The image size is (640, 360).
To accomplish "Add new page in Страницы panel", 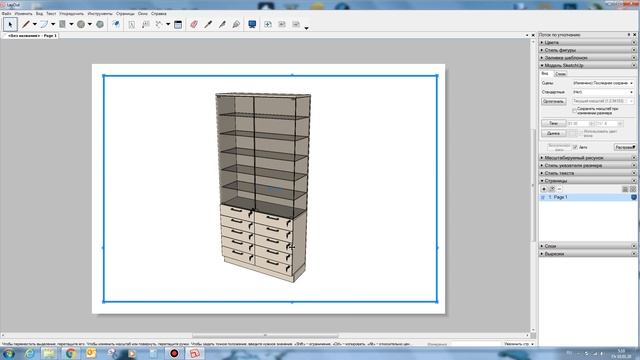I will tap(544, 189).
